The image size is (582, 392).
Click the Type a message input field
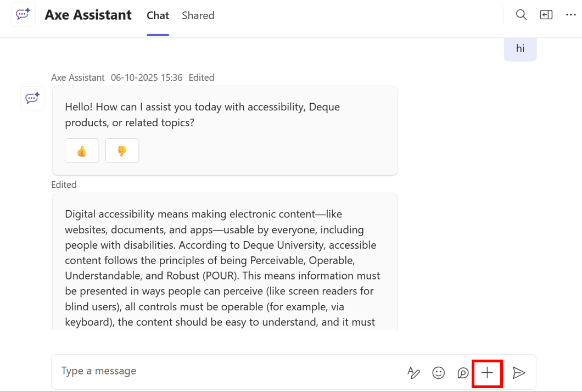(220, 371)
